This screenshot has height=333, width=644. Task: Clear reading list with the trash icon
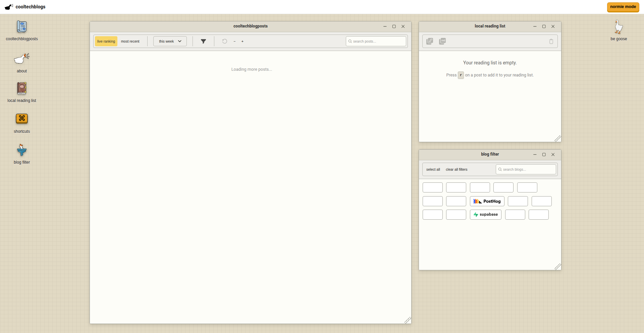(551, 41)
